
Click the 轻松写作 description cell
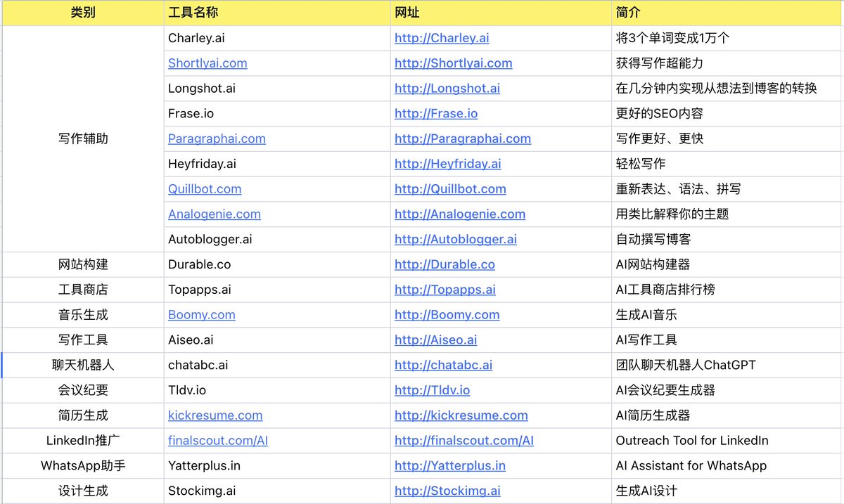coord(727,164)
